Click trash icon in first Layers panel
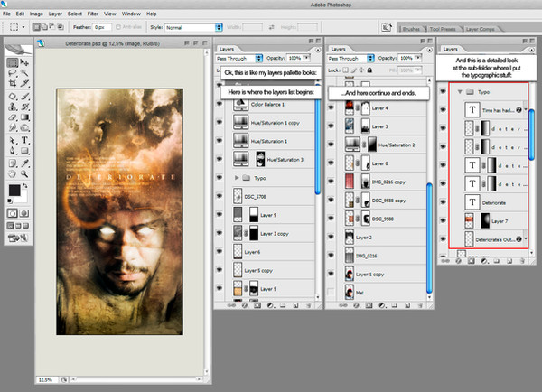542x392 pixels. 308,305
